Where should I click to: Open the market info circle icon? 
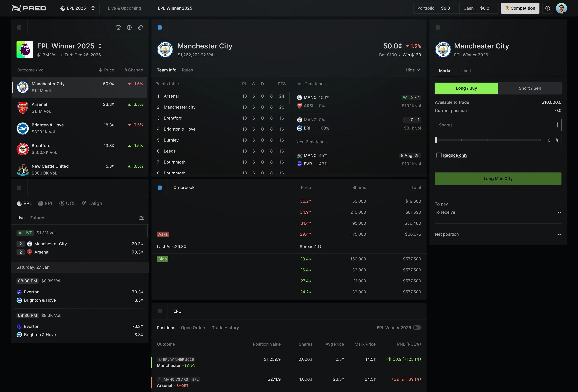pos(129,28)
